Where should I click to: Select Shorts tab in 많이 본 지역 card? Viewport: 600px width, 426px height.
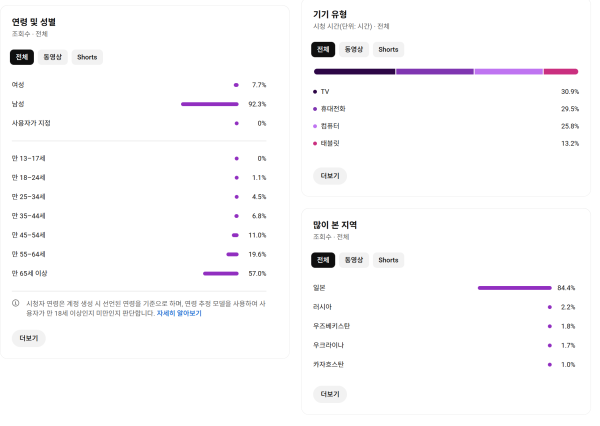tap(388, 260)
